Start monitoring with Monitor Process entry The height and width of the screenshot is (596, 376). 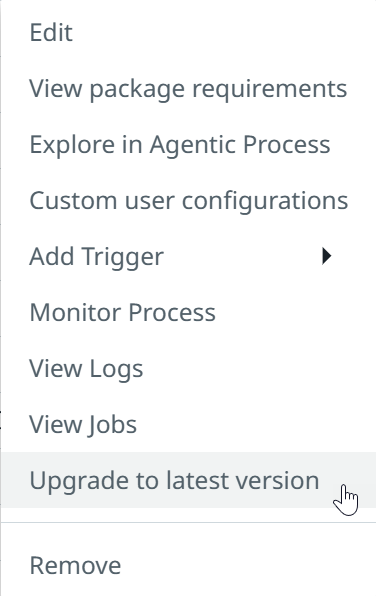188,312
